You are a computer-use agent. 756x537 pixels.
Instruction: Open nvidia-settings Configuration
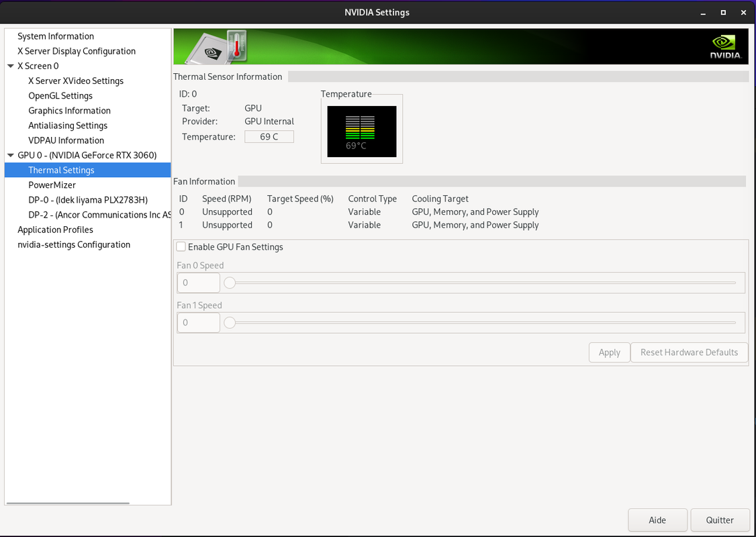pos(74,245)
